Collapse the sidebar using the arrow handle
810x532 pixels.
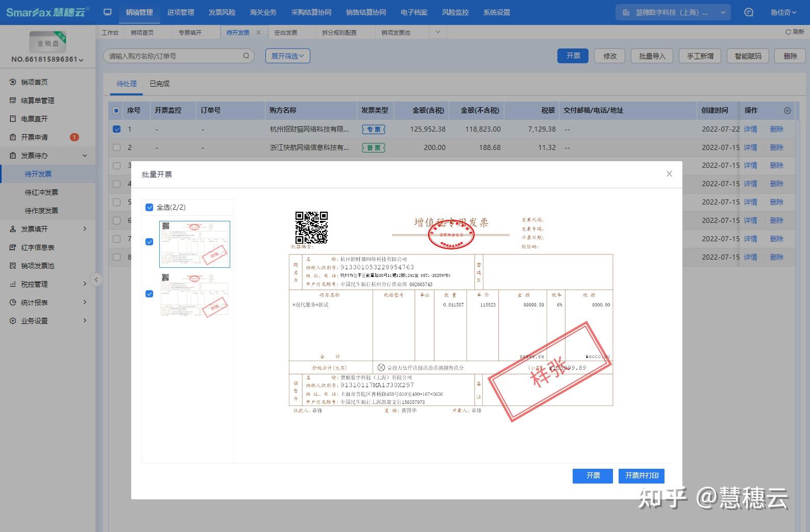(96, 280)
